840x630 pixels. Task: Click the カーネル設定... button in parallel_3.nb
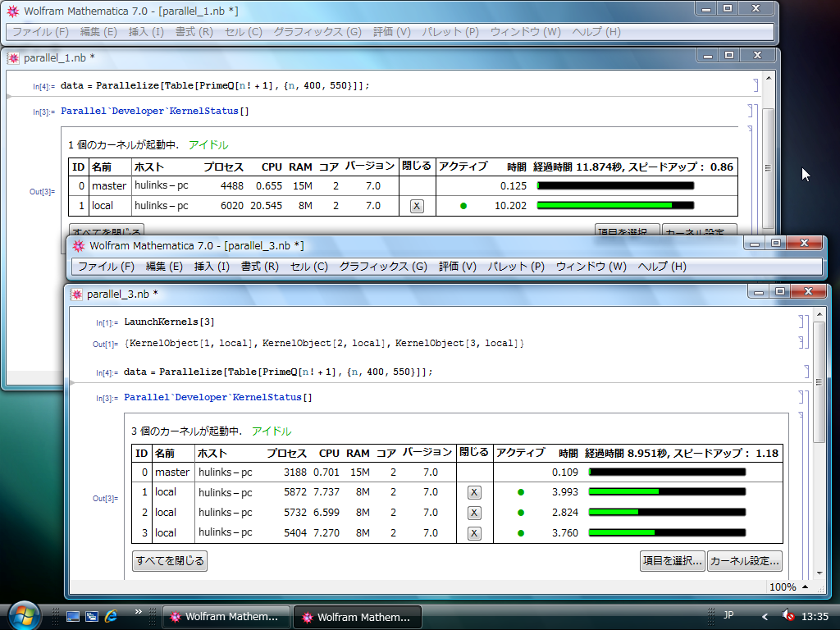click(745, 561)
